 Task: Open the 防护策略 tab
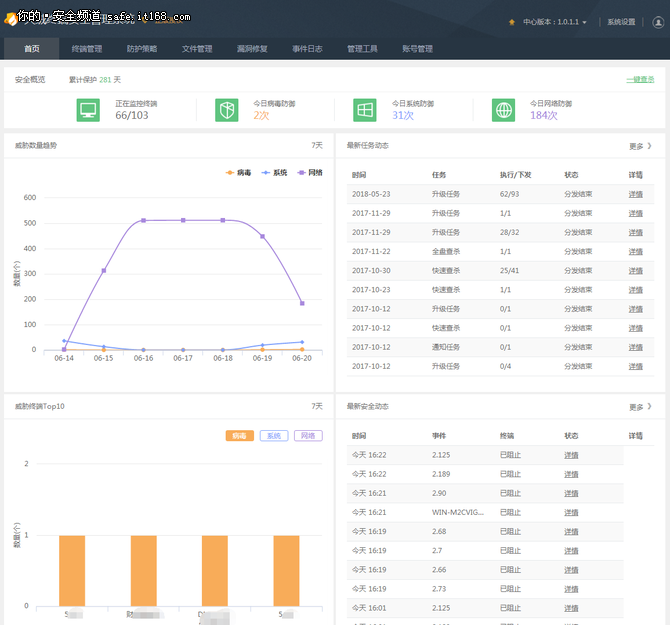pos(142,49)
